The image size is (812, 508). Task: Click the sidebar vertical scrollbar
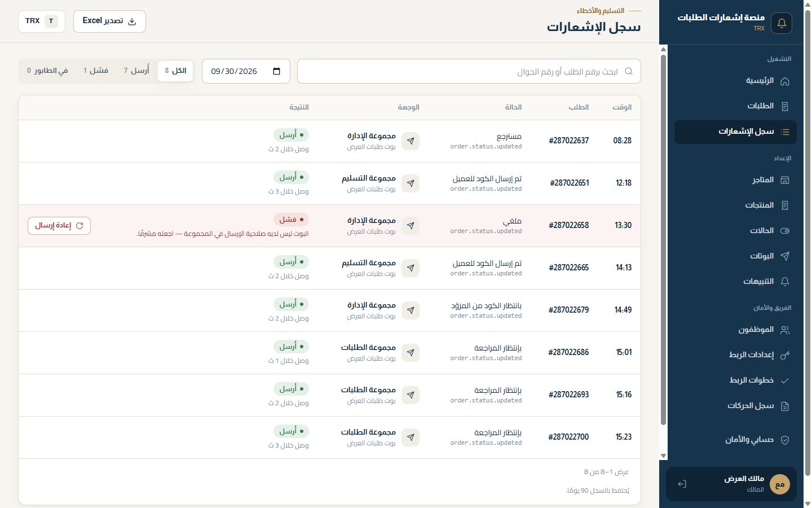[663, 240]
